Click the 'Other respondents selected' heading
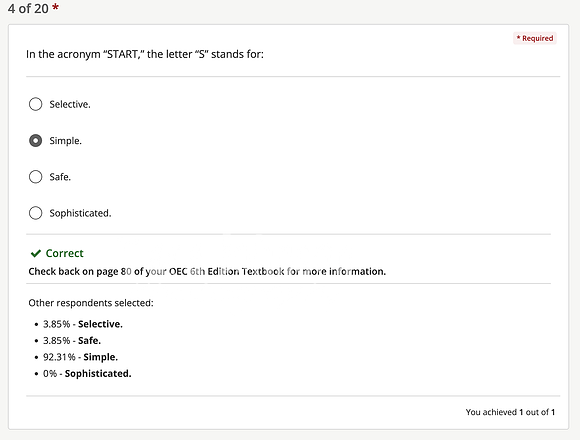Viewport: 580px width, 440px height. tap(91, 303)
